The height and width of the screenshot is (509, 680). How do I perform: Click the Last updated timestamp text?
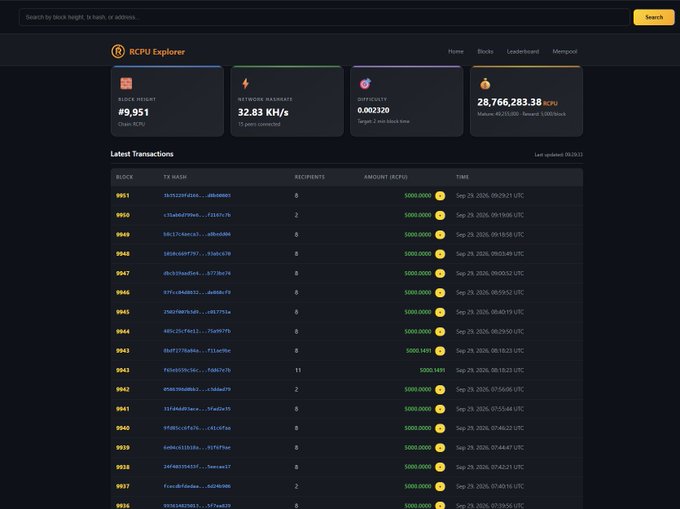point(559,155)
